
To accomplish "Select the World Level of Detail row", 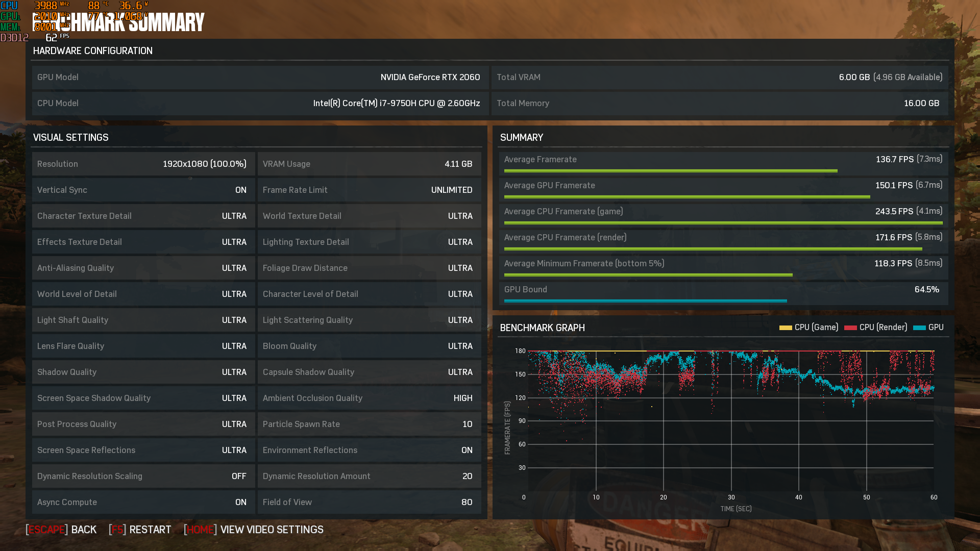I will [143, 294].
